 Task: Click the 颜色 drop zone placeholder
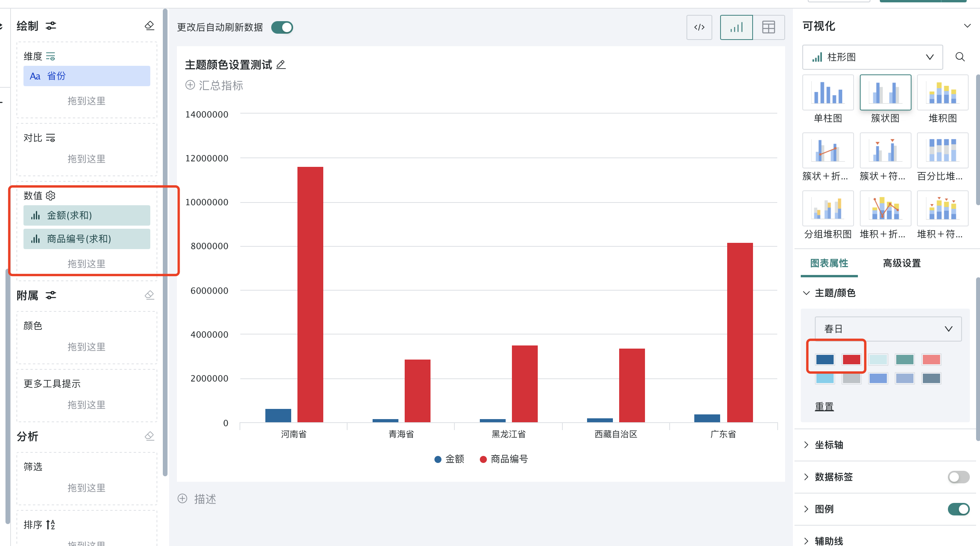[x=87, y=347]
